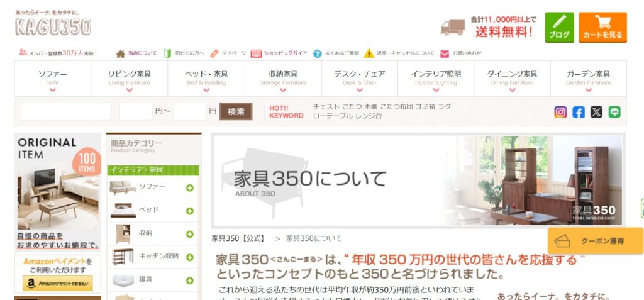The image size is (644, 300).
Task: Focus the keyword search input field
Action: click(x=65, y=111)
